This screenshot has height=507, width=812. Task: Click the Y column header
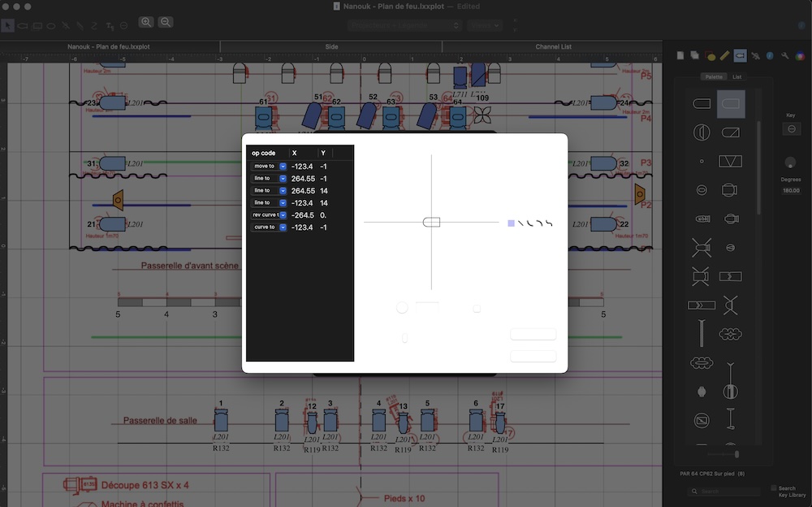click(x=324, y=153)
